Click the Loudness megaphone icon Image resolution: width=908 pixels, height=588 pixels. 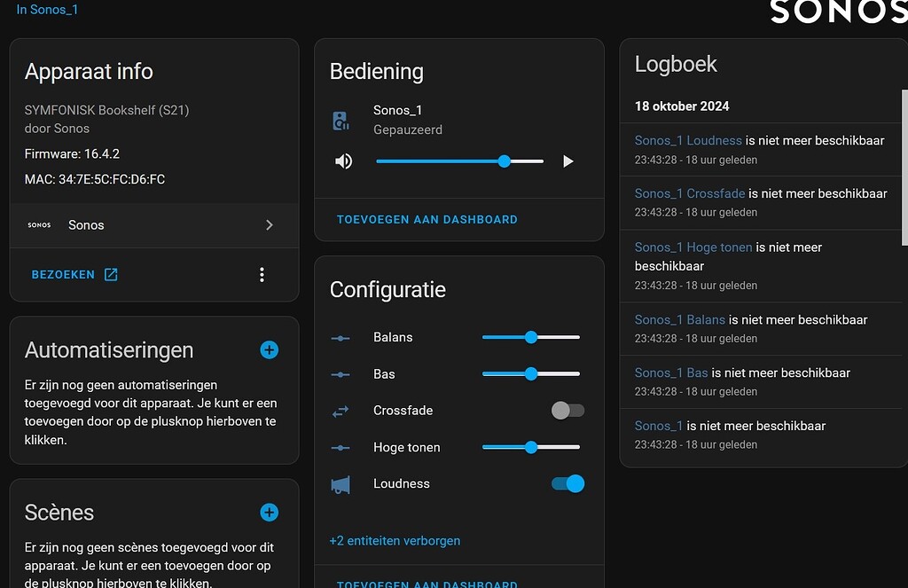coord(340,484)
